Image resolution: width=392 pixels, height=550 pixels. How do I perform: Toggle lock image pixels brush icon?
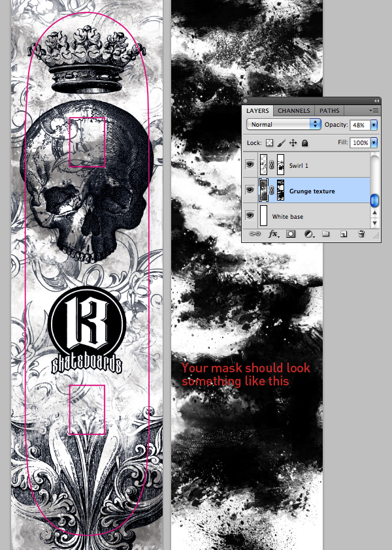[281, 143]
